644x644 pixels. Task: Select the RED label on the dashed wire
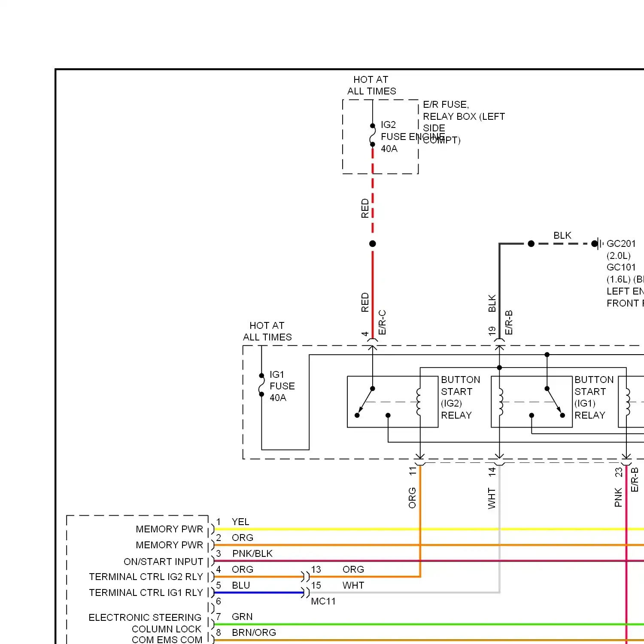pyautogui.click(x=365, y=208)
